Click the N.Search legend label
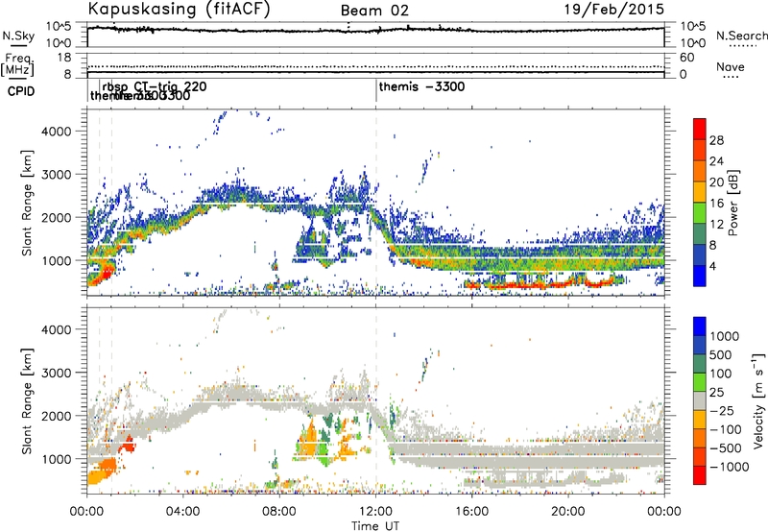768x532 pixels. (x=741, y=36)
